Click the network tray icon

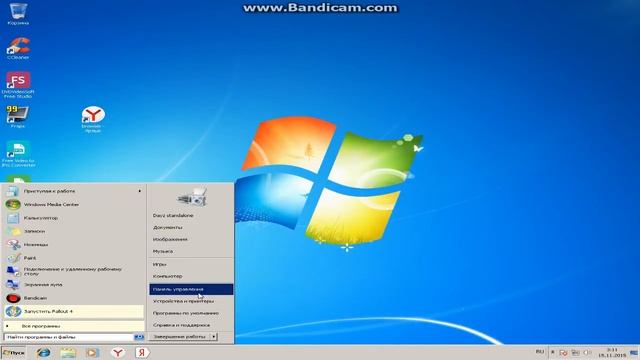576,352
